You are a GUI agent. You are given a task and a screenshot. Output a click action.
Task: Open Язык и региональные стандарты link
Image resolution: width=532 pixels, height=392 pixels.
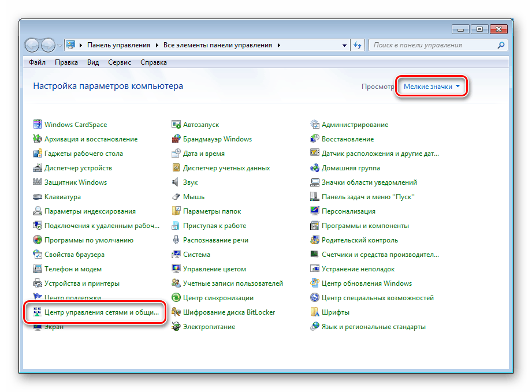[x=374, y=327]
